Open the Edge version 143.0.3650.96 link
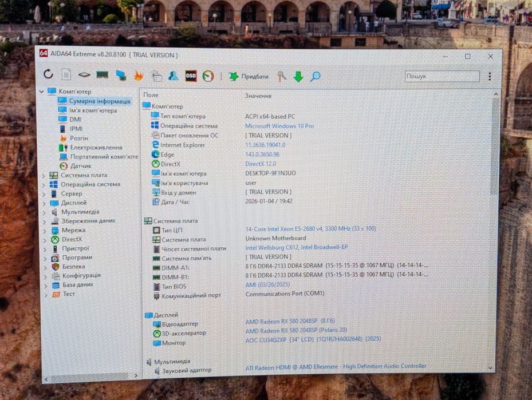This screenshot has width=532, height=400. coord(262,155)
